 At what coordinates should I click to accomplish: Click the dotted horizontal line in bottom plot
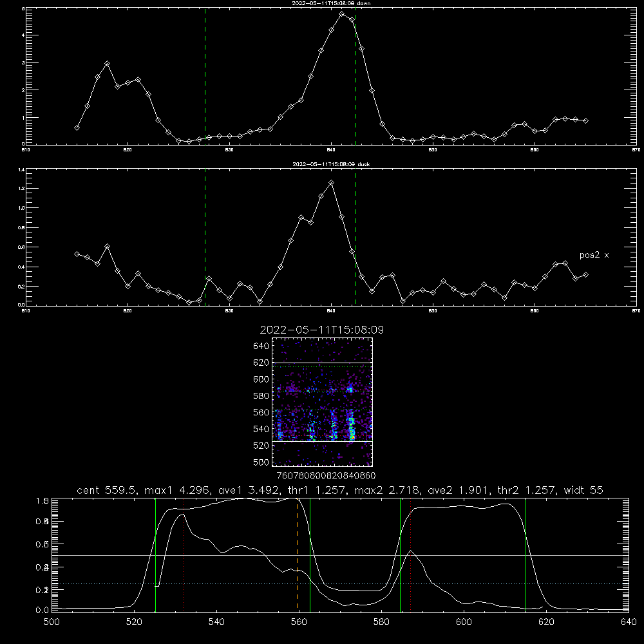click(x=340, y=583)
